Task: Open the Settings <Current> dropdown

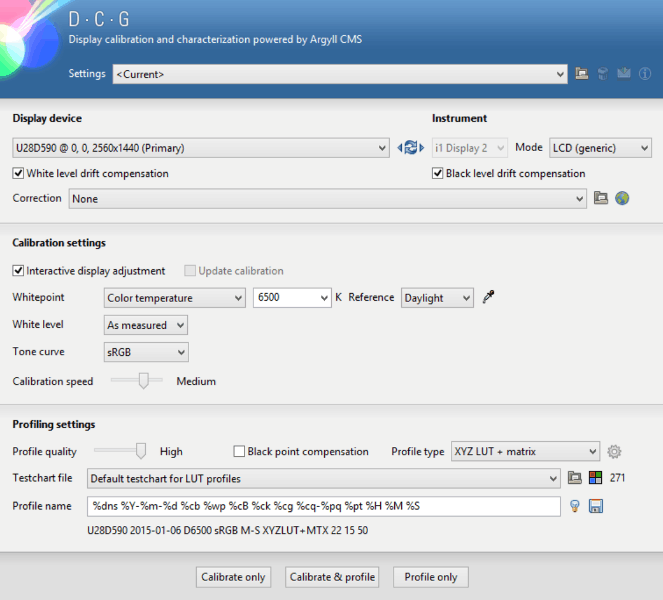Action: [x=340, y=74]
